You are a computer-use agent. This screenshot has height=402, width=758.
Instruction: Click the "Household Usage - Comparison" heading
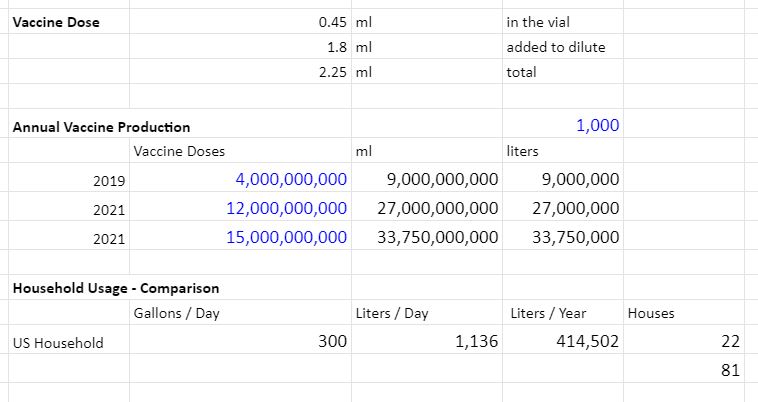[115, 288]
